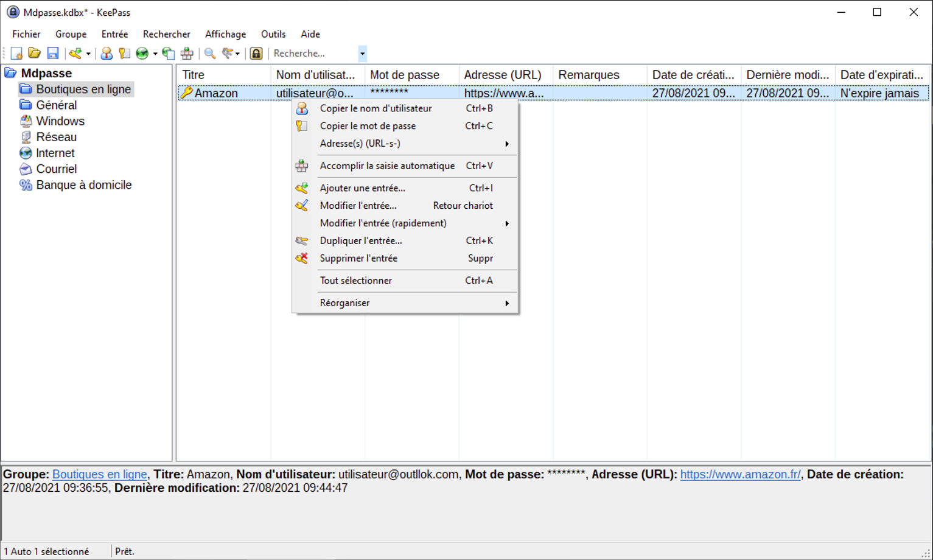Expand the show entries dropdown arrow in toolbar

coord(237,54)
